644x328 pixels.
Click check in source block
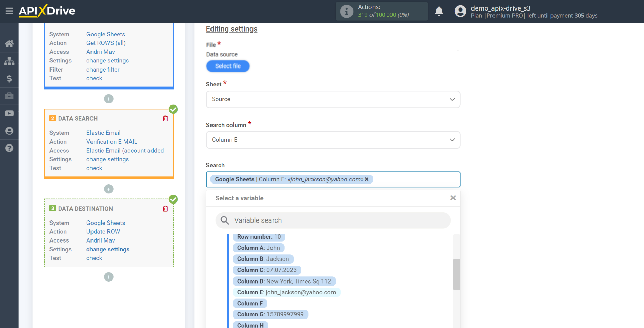pos(94,78)
